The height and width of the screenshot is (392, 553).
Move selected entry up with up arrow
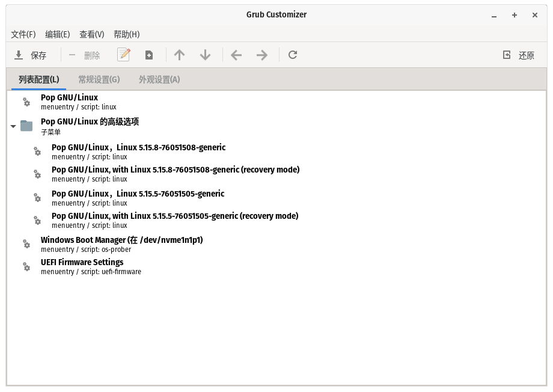click(x=179, y=55)
